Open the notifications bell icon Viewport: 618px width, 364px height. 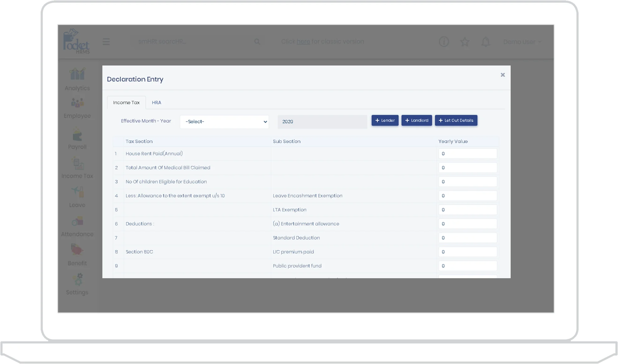pos(486,41)
